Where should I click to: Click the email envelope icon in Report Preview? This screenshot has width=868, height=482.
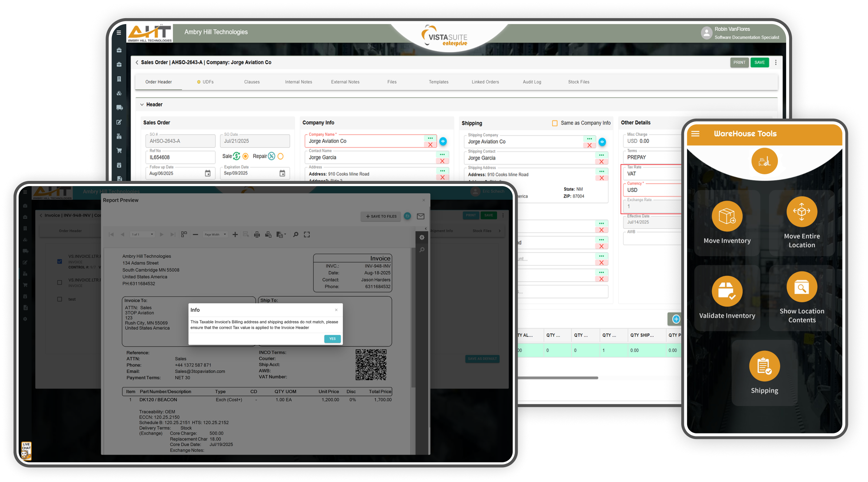(421, 216)
